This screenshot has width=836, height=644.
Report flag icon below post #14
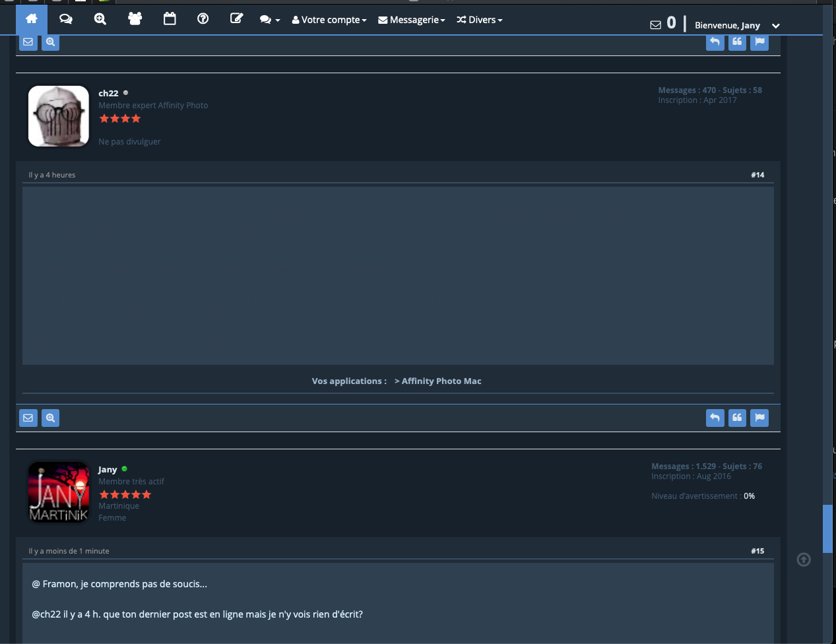click(x=759, y=418)
